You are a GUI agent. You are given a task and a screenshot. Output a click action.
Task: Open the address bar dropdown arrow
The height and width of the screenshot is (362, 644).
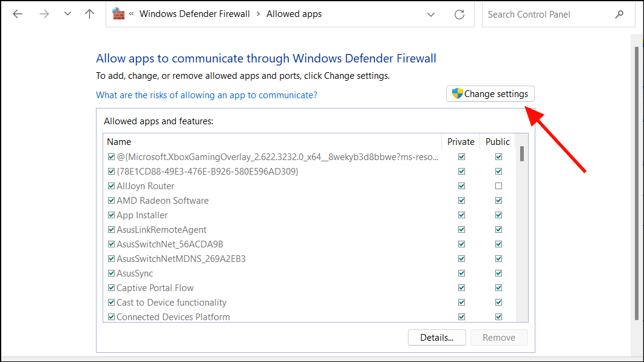430,13
